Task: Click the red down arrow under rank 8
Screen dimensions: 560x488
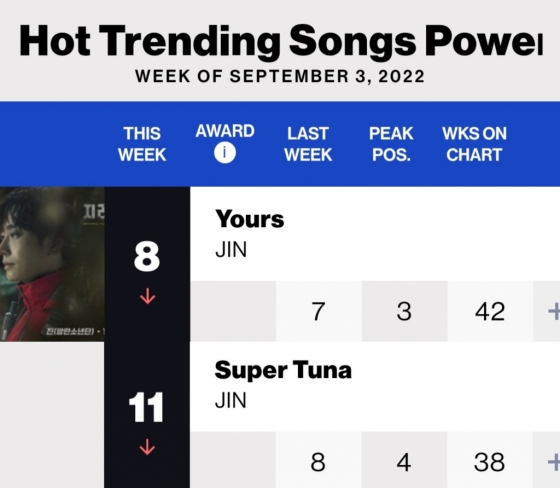Action: [x=148, y=296]
